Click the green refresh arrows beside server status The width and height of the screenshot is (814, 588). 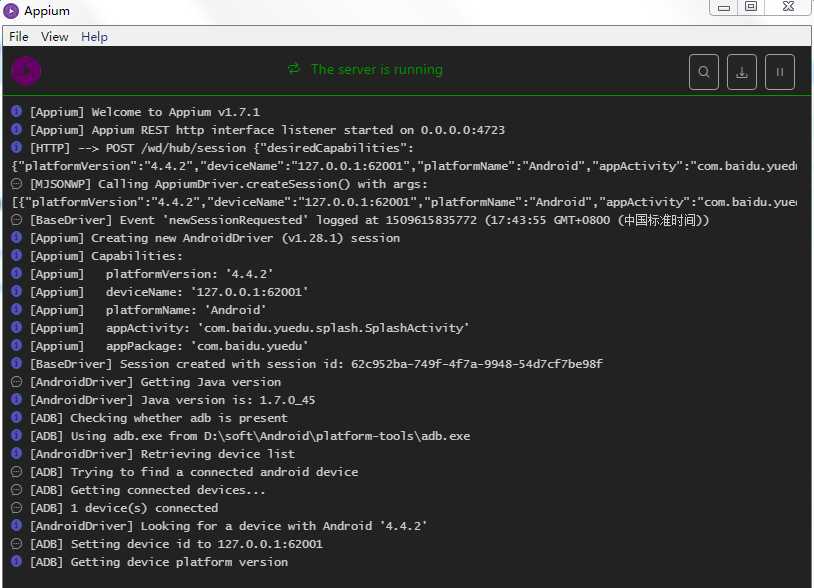294,69
